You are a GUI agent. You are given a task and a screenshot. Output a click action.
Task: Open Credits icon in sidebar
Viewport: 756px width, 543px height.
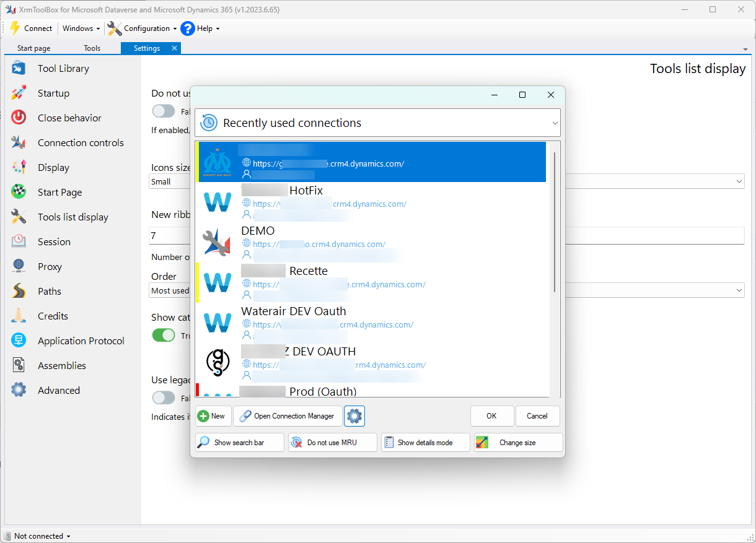tap(19, 316)
